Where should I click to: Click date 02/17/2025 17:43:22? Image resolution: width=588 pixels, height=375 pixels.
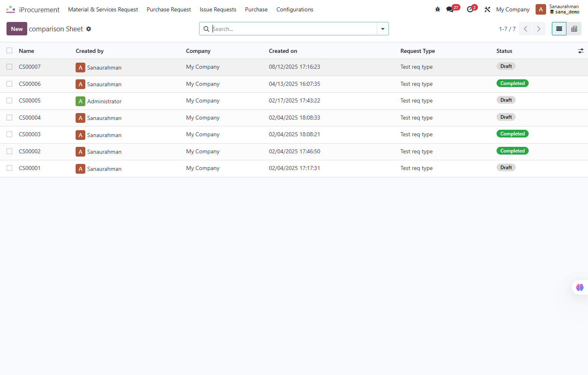295,100
